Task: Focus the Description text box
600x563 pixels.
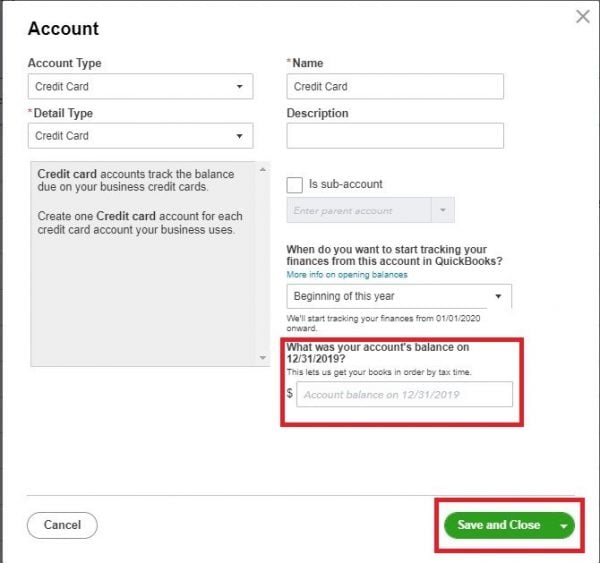Action: click(x=395, y=136)
